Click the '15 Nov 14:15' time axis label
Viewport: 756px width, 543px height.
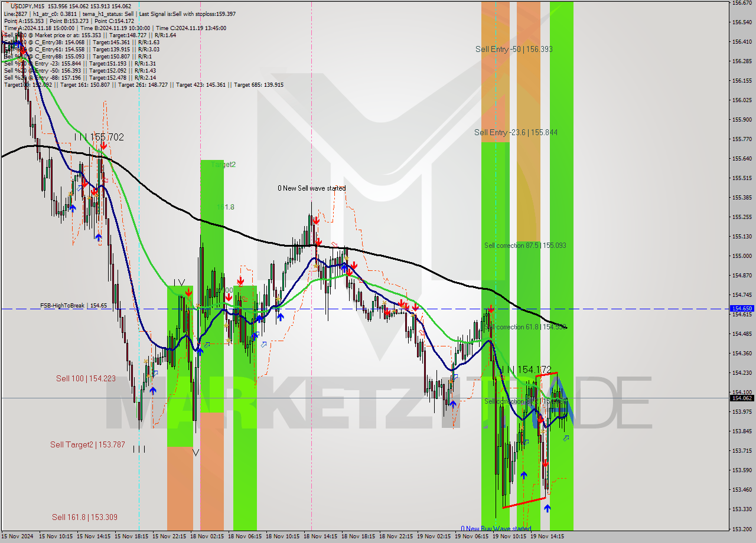(x=94, y=537)
